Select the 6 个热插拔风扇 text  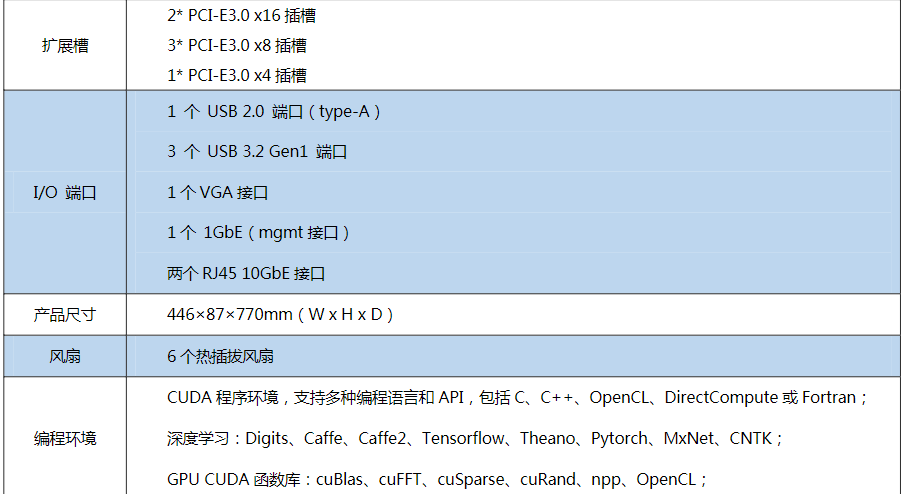pyautogui.click(x=221, y=356)
